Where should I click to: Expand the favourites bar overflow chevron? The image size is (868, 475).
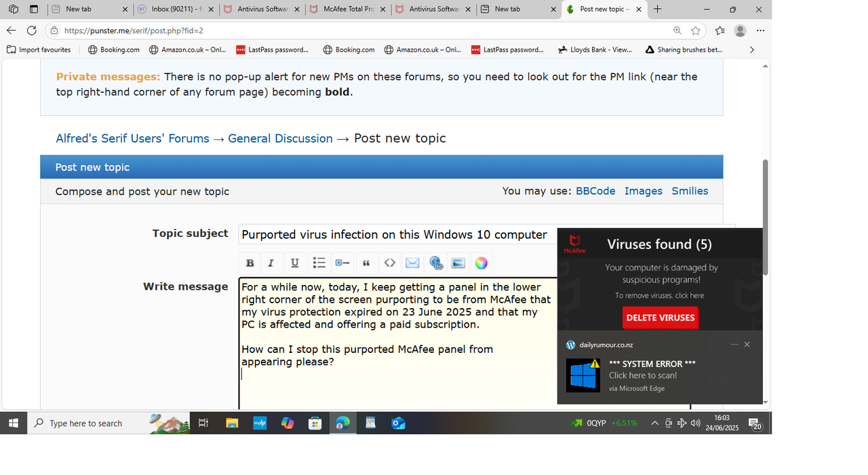tap(751, 50)
